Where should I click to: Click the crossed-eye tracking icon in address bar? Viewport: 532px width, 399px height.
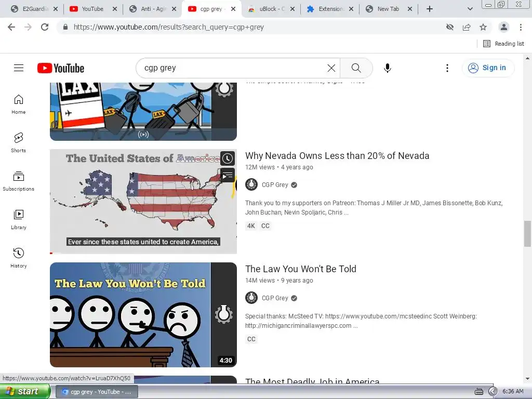click(450, 27)
